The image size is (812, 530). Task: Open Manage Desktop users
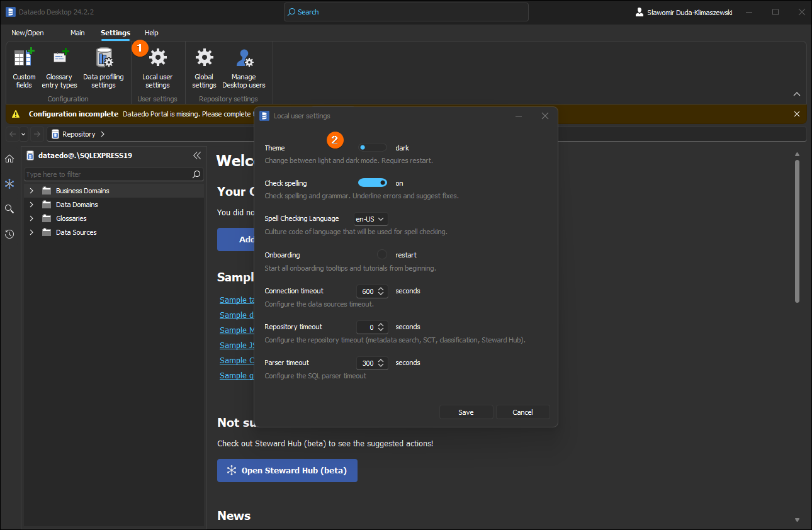coord(244,68)
